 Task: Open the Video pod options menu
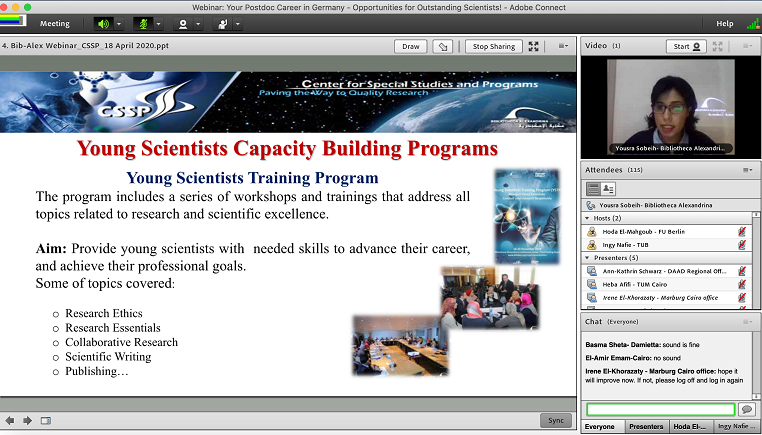[747, 46]
